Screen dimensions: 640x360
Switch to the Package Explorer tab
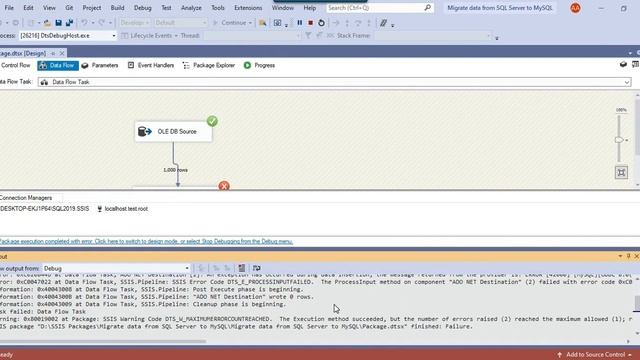(209, 65)
